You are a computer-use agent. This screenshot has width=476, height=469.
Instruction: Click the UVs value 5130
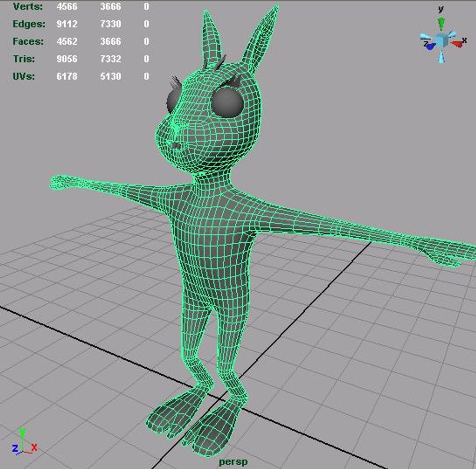110,76
